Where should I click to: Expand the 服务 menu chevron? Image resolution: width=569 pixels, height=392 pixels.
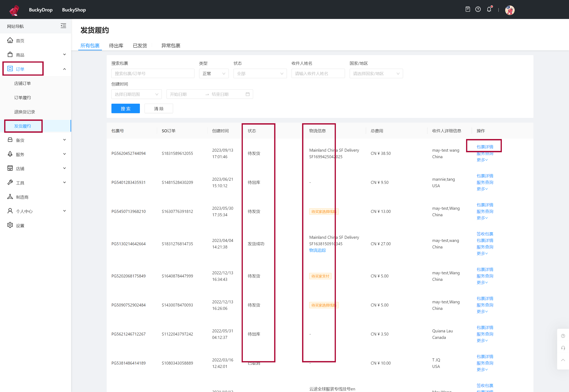(x=64, y=154)
